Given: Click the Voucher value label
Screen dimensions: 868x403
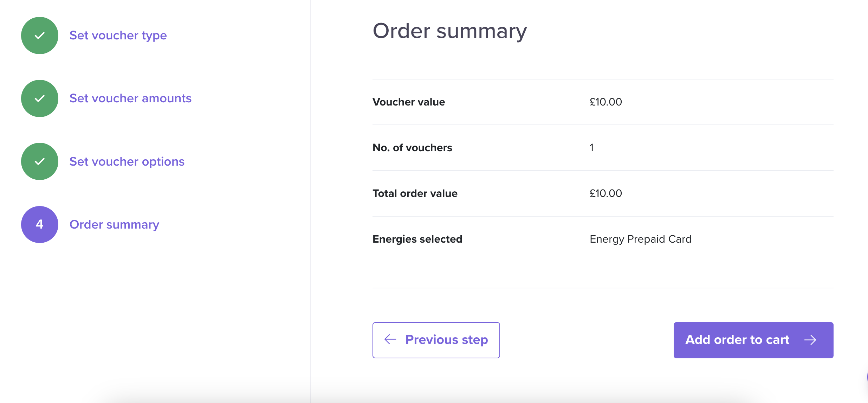Looking at the screenshot, I should click(x=409, y=102).
